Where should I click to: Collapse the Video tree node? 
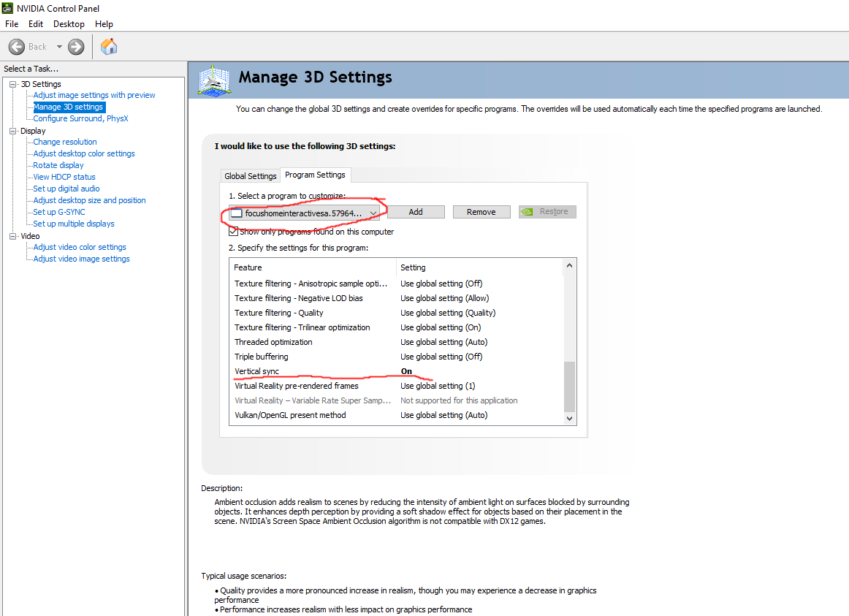pyautogui.click(x=13, y=236)
